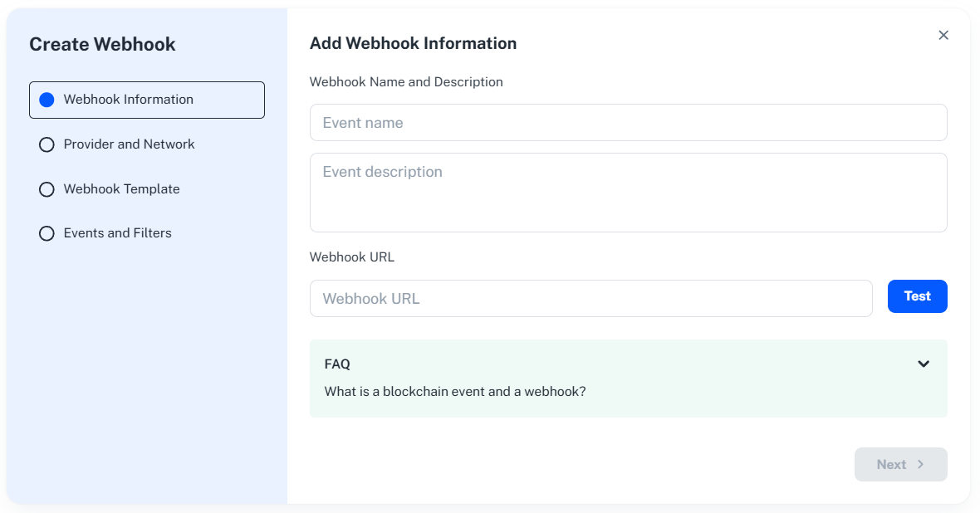
Task: Switch to the Webhook Template step label
Action: point(121,189)
